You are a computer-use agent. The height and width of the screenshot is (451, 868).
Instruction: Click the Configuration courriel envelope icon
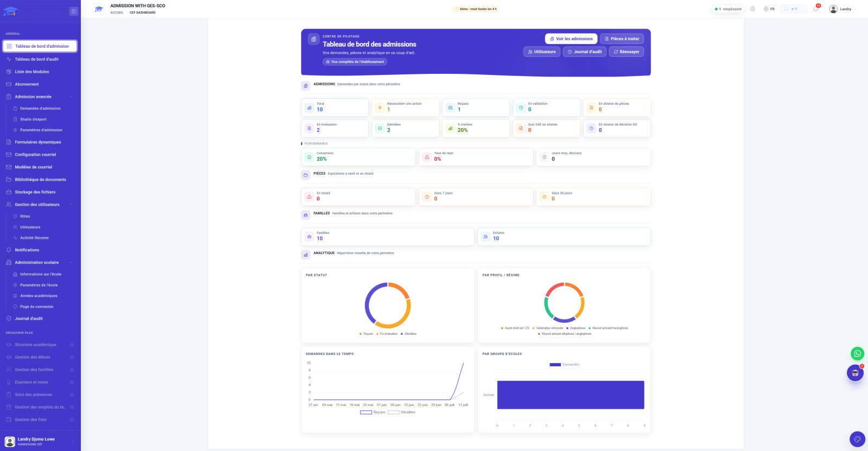click(x=9, y=155)
